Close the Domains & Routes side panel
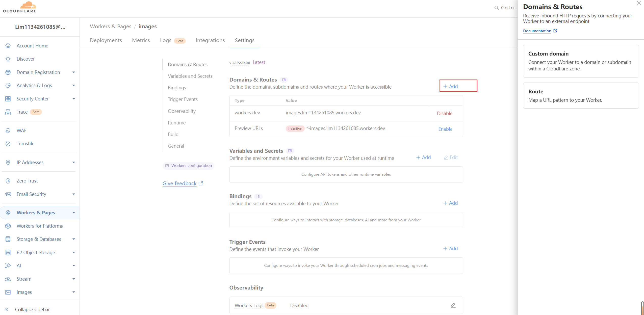Viewport: 644px width, 315px height. (639, 3)
